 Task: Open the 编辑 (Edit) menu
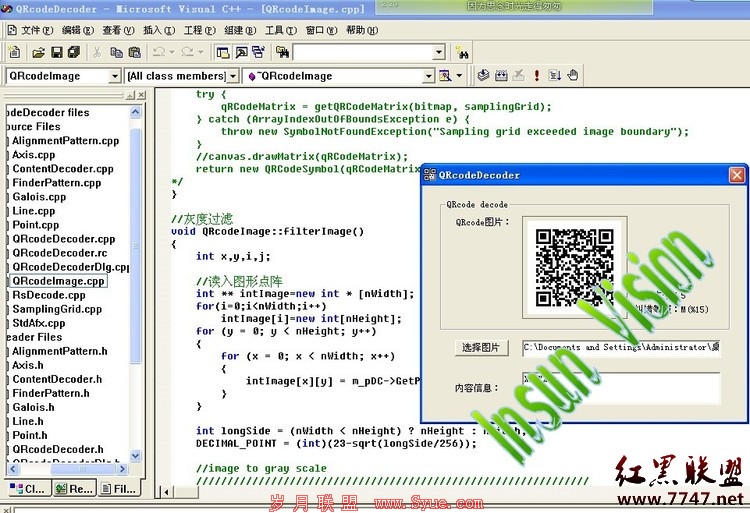click(77, 30)
